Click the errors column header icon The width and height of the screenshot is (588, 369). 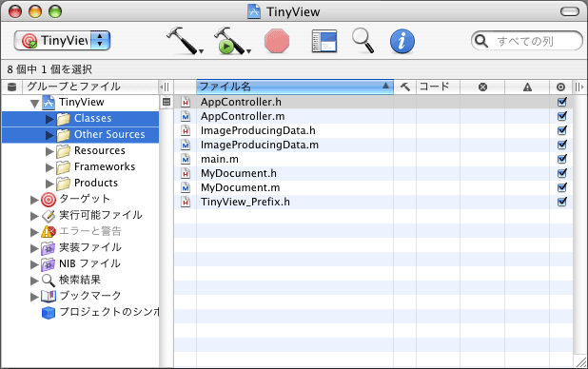pos(482,87)
